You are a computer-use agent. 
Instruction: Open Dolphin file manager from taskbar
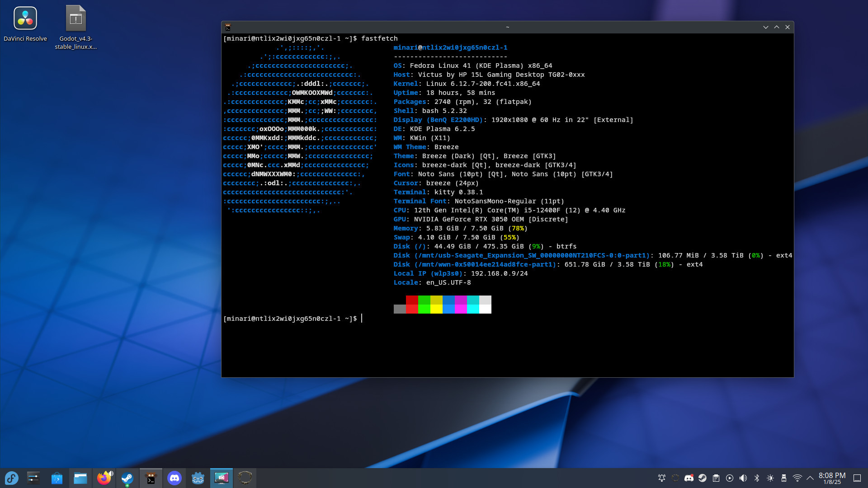[80, 478]
